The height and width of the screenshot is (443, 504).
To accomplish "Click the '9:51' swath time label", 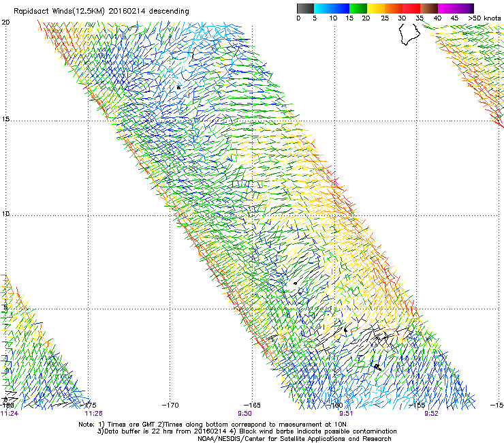I will [x=346, y=414].
